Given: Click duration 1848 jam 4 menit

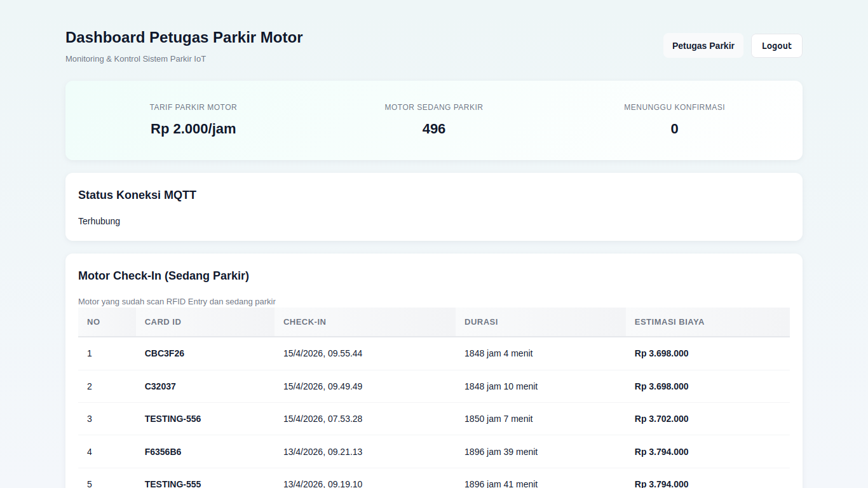Looking at the screenshot, I should point(498,353).
